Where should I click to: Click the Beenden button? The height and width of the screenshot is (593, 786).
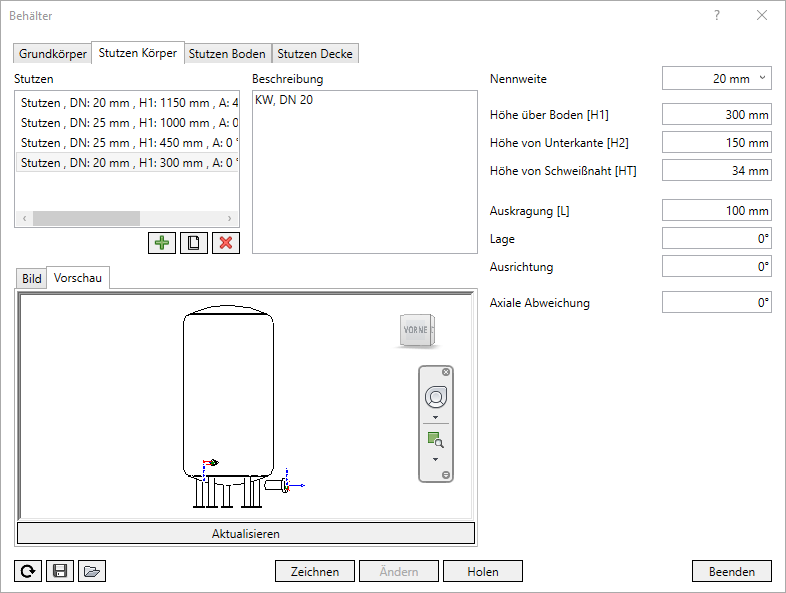pyautogui.click(x=732, y=571)
